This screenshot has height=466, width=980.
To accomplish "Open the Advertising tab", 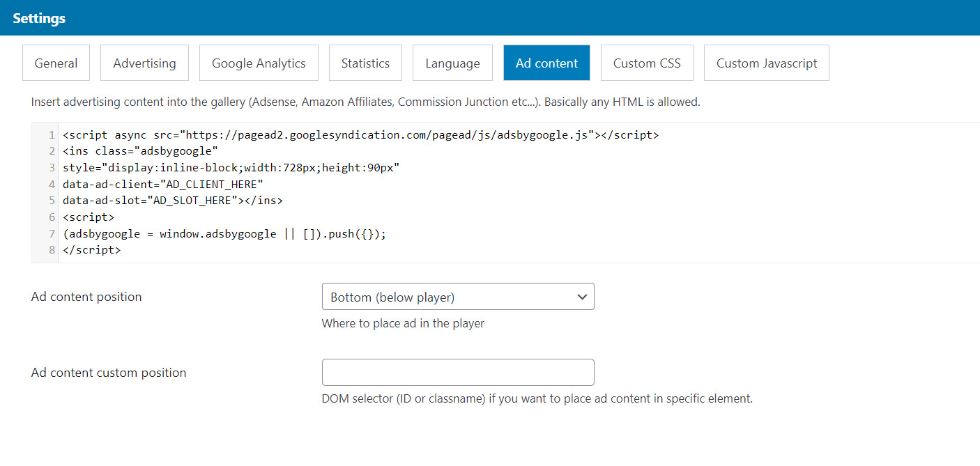I will 144,63.
